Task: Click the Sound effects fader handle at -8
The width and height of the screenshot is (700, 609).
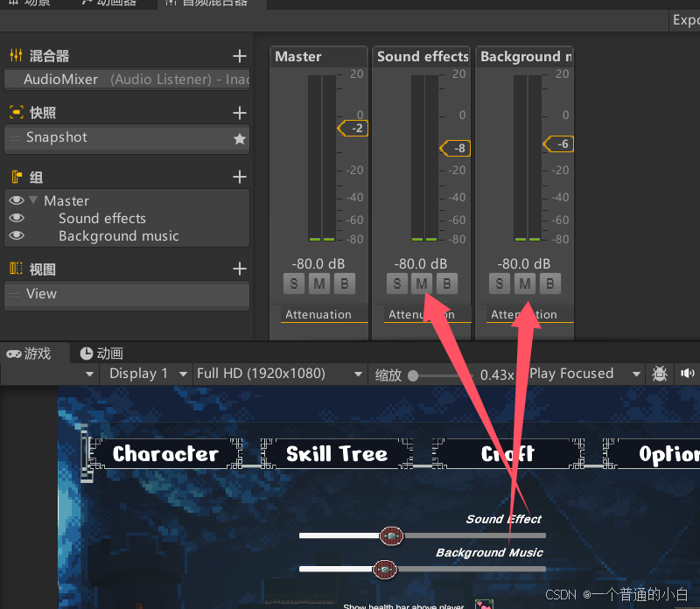Action: point(455,148)
